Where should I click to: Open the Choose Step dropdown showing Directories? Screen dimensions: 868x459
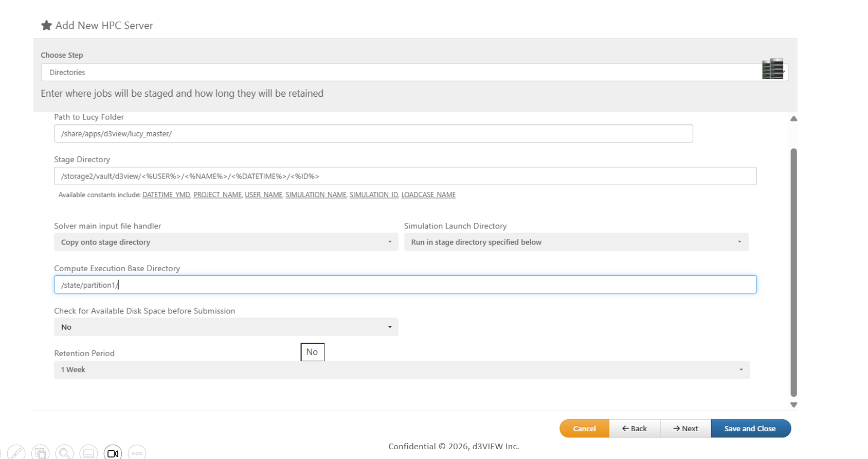401,72
